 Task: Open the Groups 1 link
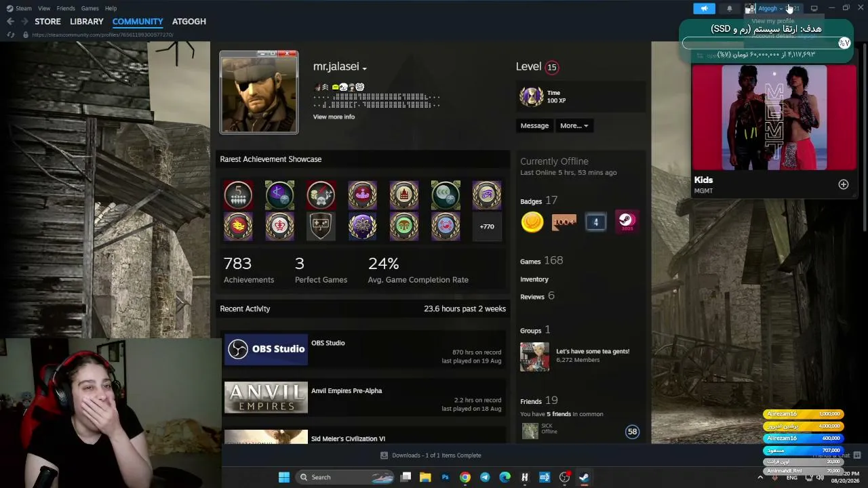point(535,330)
